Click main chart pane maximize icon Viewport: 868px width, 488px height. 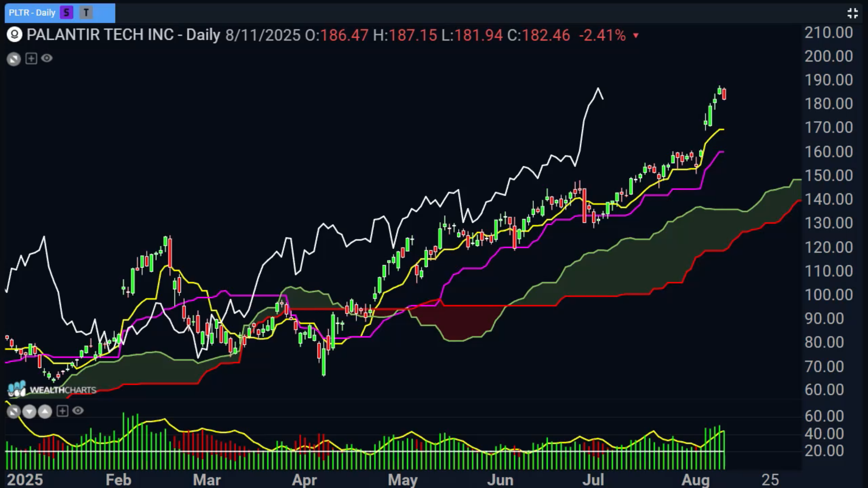click(14, 59)
